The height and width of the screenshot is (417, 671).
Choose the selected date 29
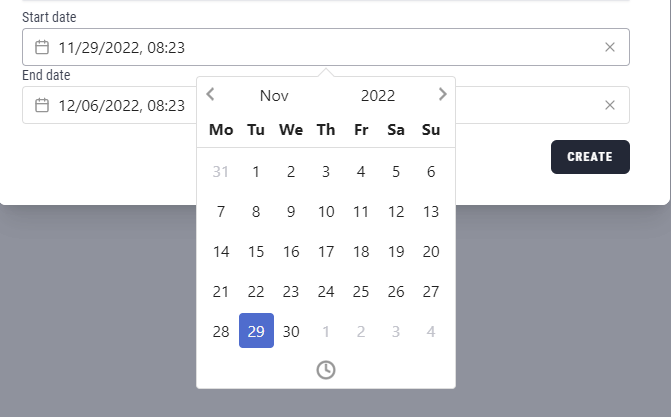point(256,331)
